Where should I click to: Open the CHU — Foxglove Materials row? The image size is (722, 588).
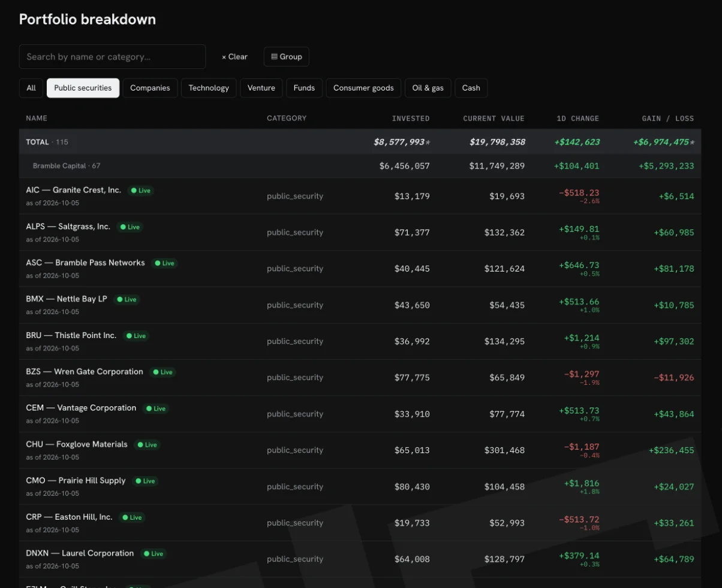coord(360,450)
